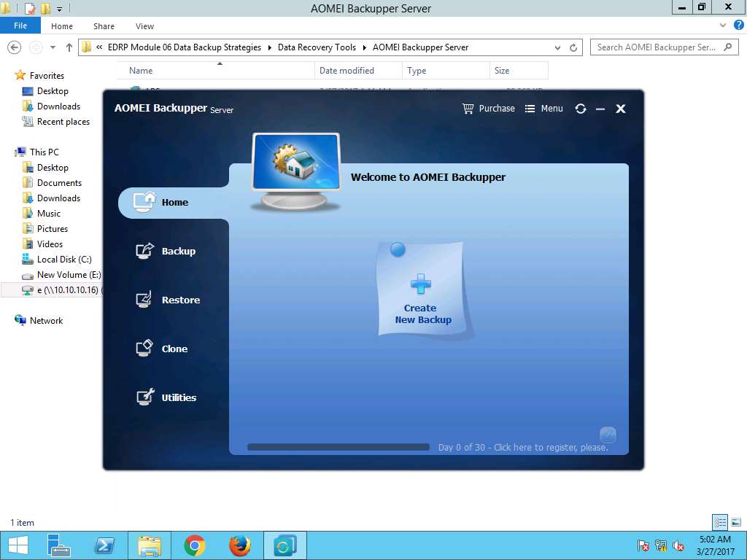This screenshot has height=560, width=747.
Task: Click the Properties icon in Quick Access Toolbar
Action: point(30,9)
